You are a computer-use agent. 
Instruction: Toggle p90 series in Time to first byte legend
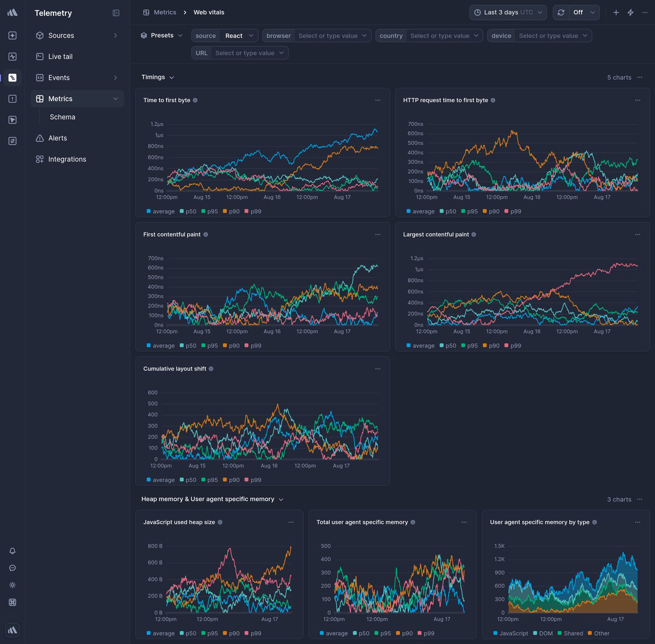point(231,211)
